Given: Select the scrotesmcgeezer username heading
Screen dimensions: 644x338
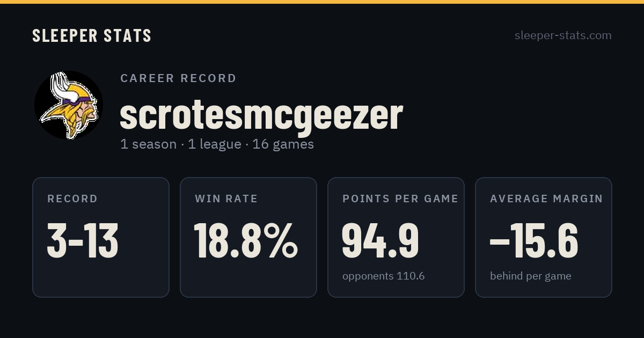Looking at the screenshot, I should point(261,115).
